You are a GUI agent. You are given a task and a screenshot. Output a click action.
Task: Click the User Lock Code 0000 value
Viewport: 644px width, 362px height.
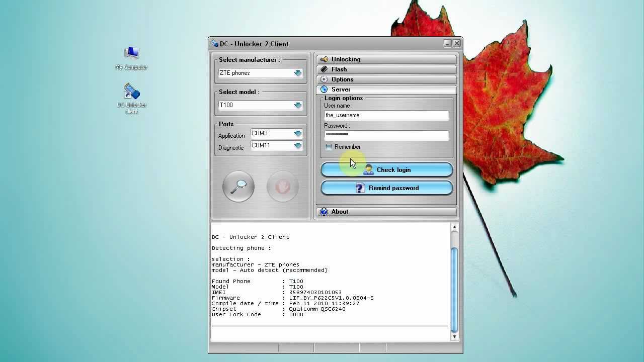(296, 314)
